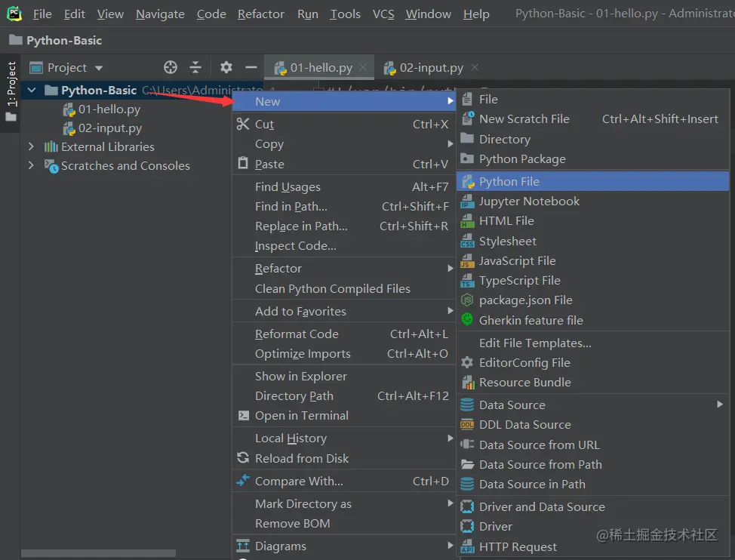Click the JavaScript File icon

pos(467,260)
